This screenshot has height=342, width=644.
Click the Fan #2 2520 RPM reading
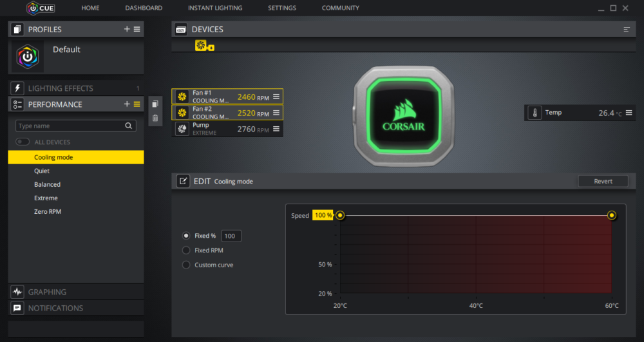point(253,113)
